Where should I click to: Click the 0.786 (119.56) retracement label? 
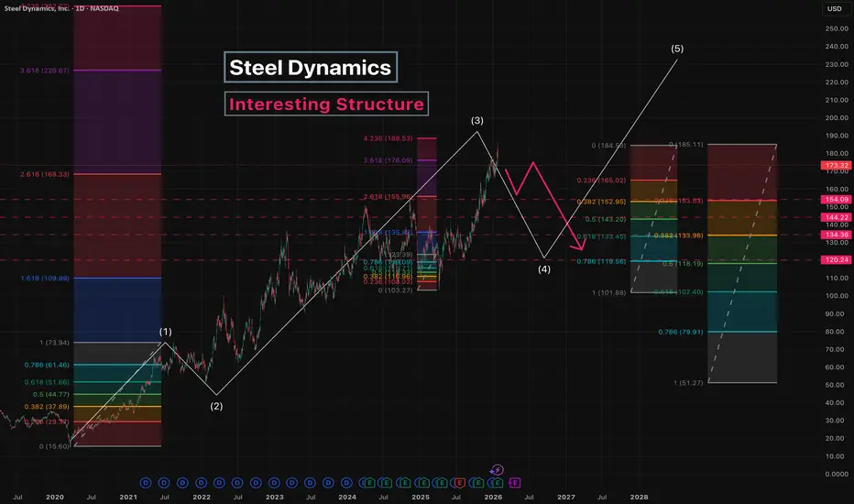[601, 261]
